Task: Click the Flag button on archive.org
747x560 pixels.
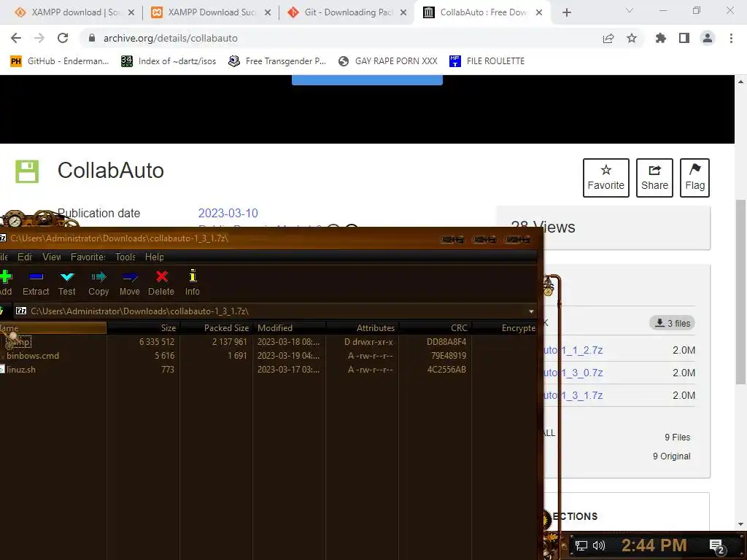Action: pyautogui.click(x=694, y=178)
